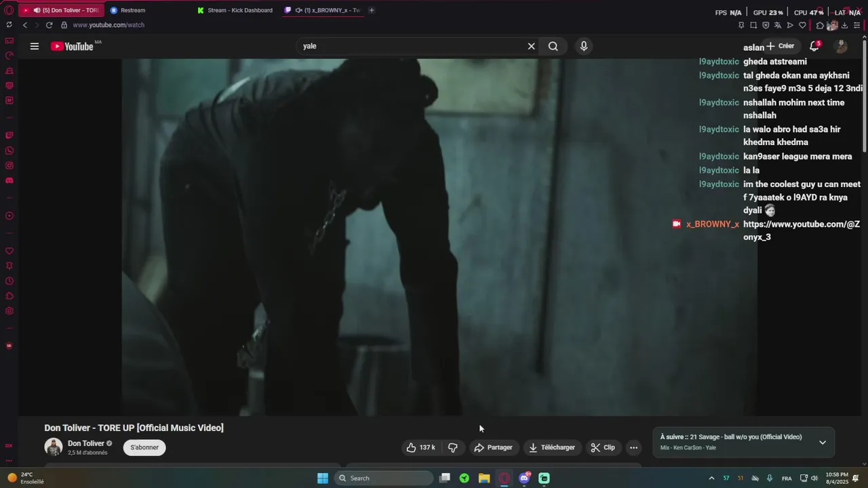Open the browser downloads icon
The image size is (868, 488).
[845, 25]
